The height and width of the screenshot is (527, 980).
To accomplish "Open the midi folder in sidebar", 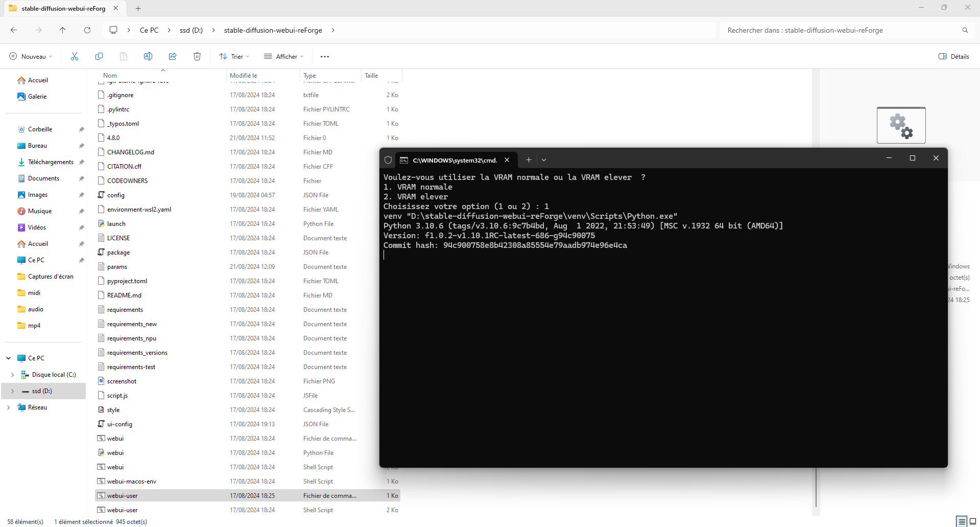I will click(34, 293).
